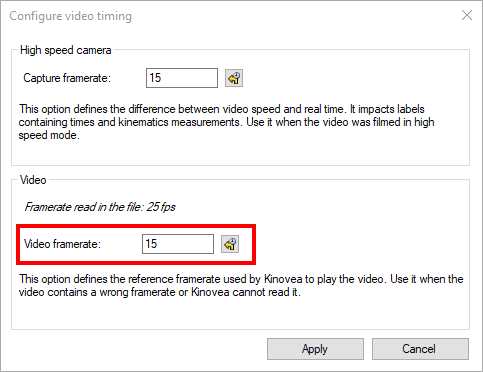The height and width of the screenshot is (372, 483).
Task: Click the Video group heading
Action: pyautogui.click(x=33, y=180)
